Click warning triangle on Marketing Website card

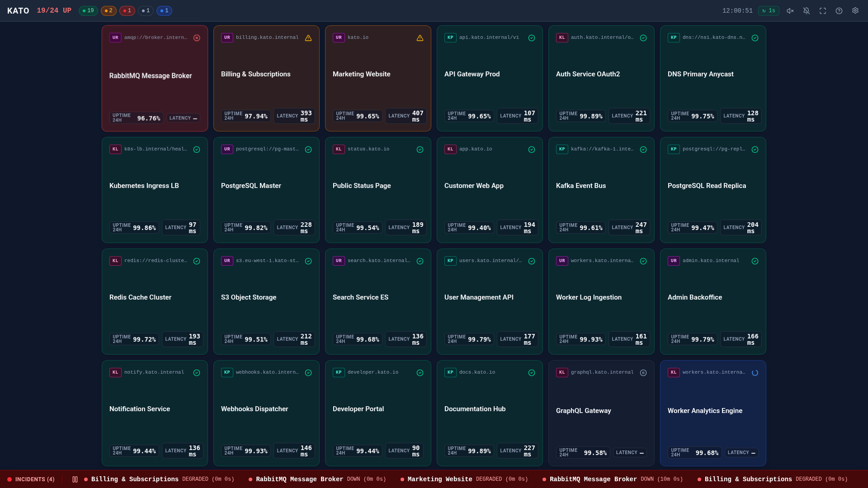click(420, 38)
